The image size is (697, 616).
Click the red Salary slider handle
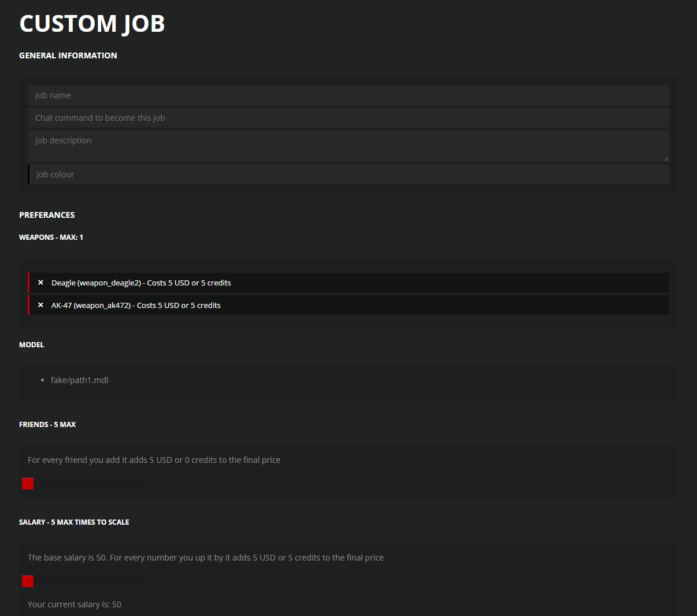(x=28, y=581)
